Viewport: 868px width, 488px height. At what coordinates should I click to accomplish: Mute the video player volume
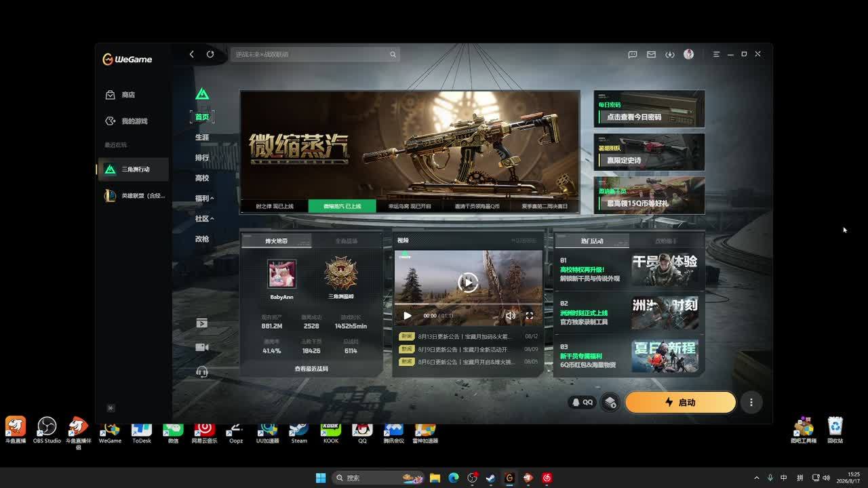(x=511, y=316)
